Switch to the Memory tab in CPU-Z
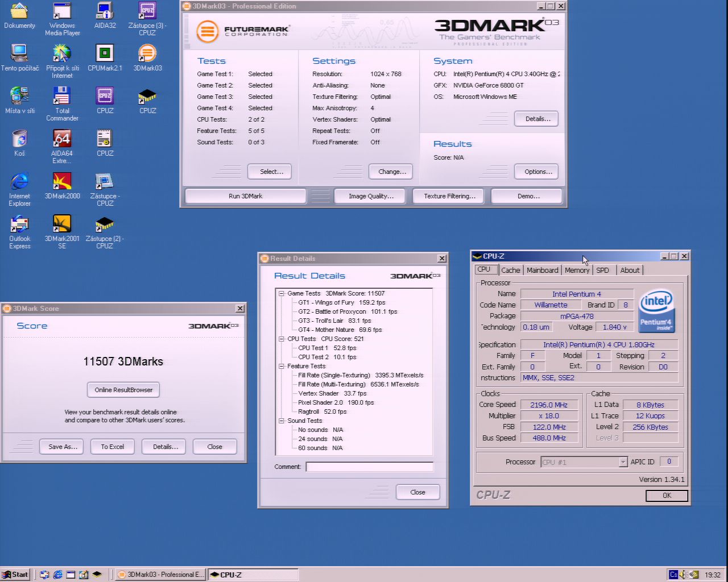Screen dimensions: 728x582 [577, 271]
